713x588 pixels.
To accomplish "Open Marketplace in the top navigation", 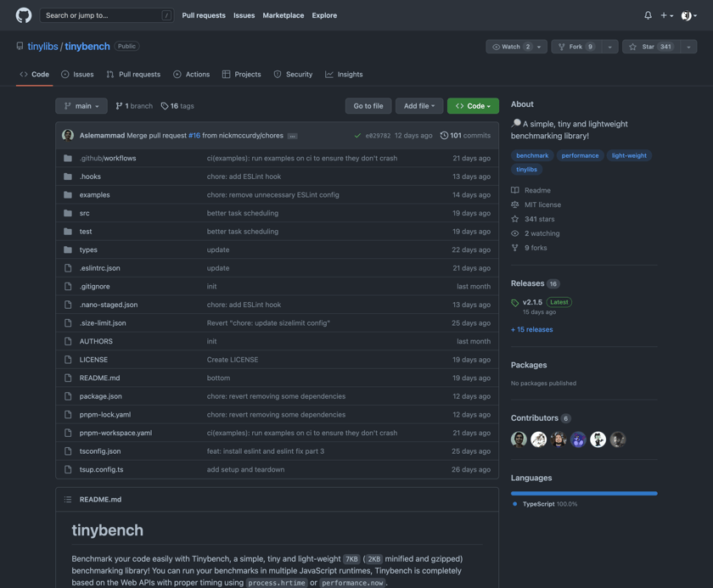I will pos(284,15).
